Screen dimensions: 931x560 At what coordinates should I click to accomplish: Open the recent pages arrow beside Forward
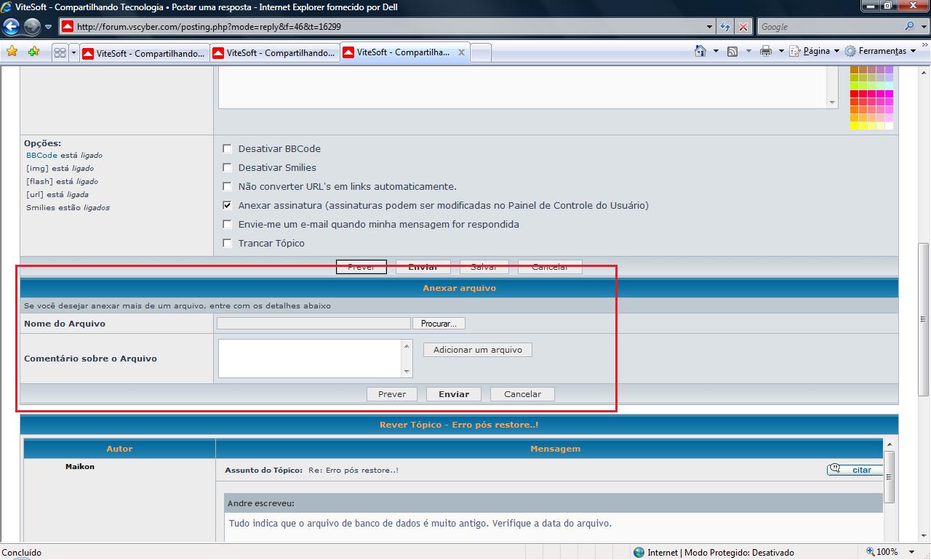coord(48,27)
